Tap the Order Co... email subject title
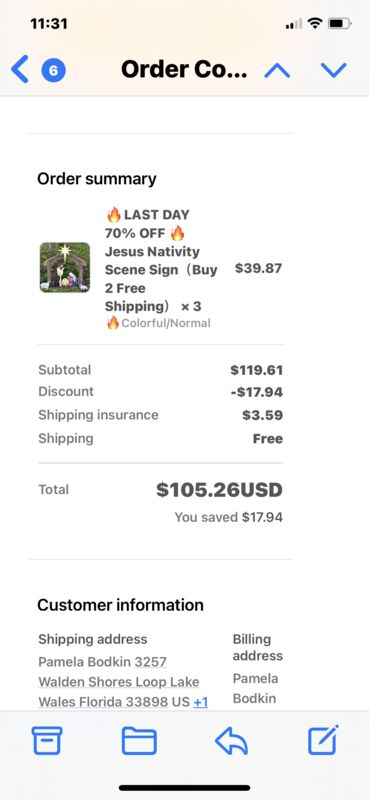 184,69
